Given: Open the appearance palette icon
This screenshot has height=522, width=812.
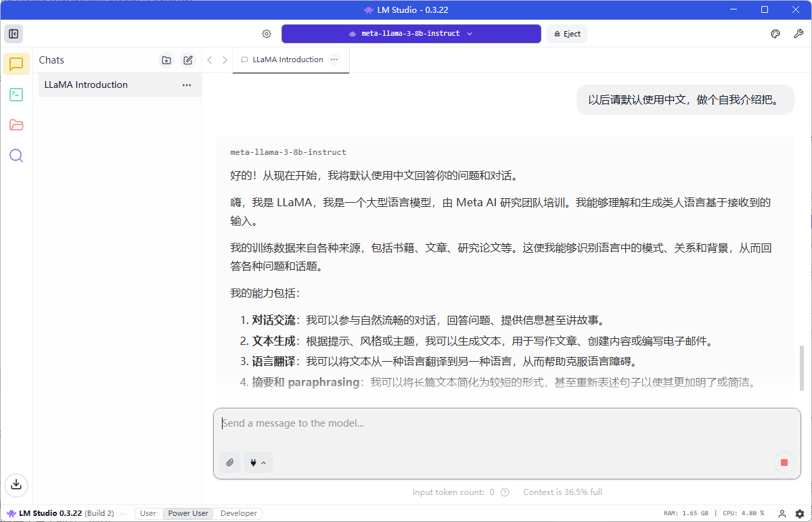Looking at the screenshot, I should pyautogui.click(x=775, y=34).
